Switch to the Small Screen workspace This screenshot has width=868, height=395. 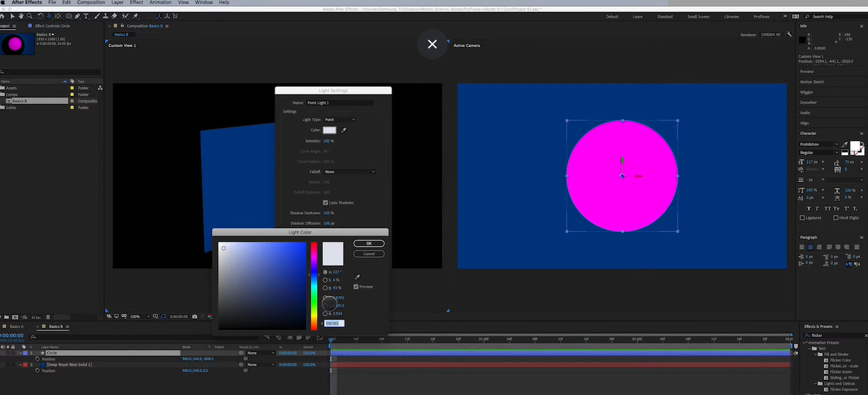pos(698,16)
